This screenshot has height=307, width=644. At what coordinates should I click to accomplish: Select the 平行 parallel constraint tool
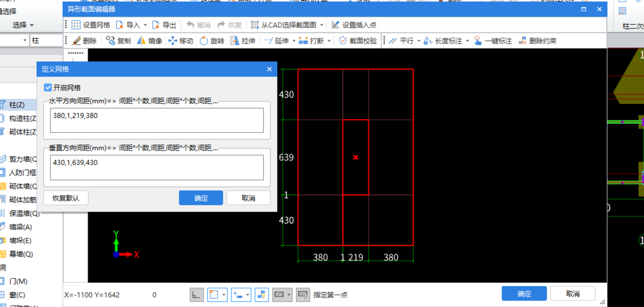tap(401, 41)
